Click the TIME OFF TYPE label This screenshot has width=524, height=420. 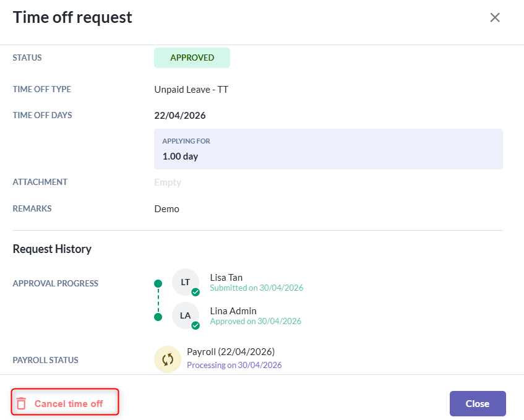pos(42,89)
